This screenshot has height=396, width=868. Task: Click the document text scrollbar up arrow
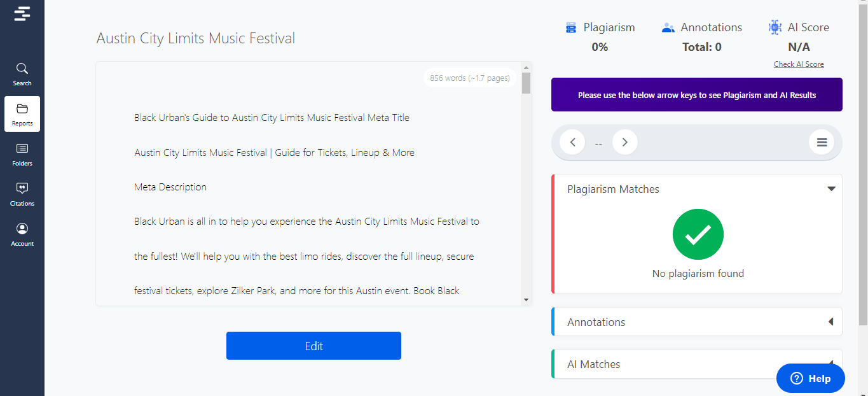tap(526, 67)
